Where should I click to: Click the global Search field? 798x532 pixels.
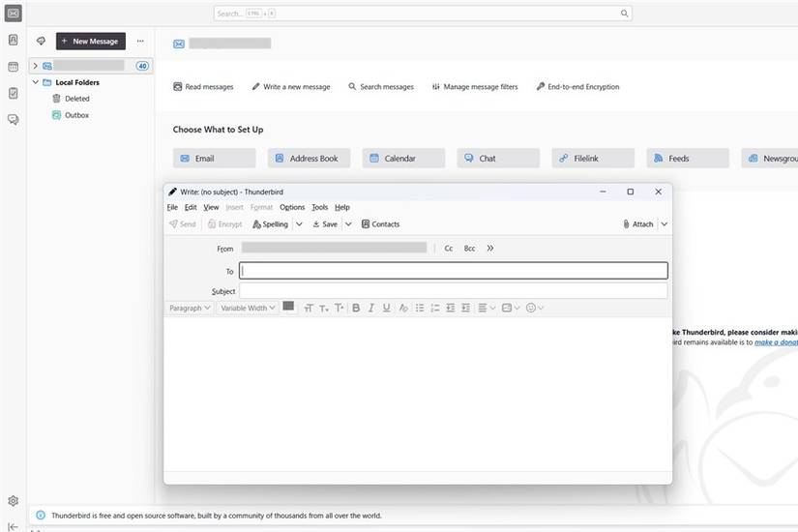[x=423, y=14]
